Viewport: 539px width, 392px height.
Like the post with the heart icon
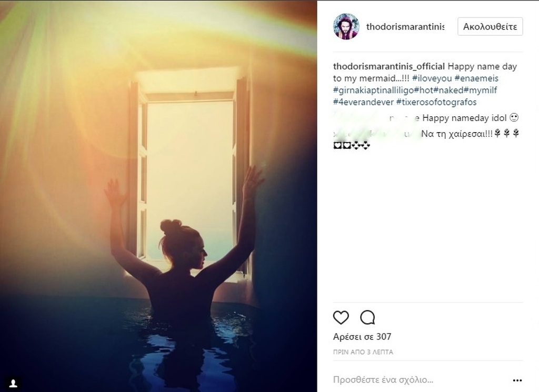(341, 317)
